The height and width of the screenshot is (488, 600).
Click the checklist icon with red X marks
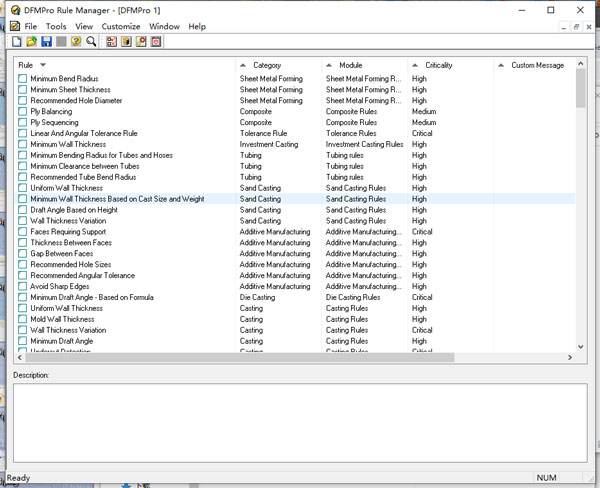click(x=111, y=42)
